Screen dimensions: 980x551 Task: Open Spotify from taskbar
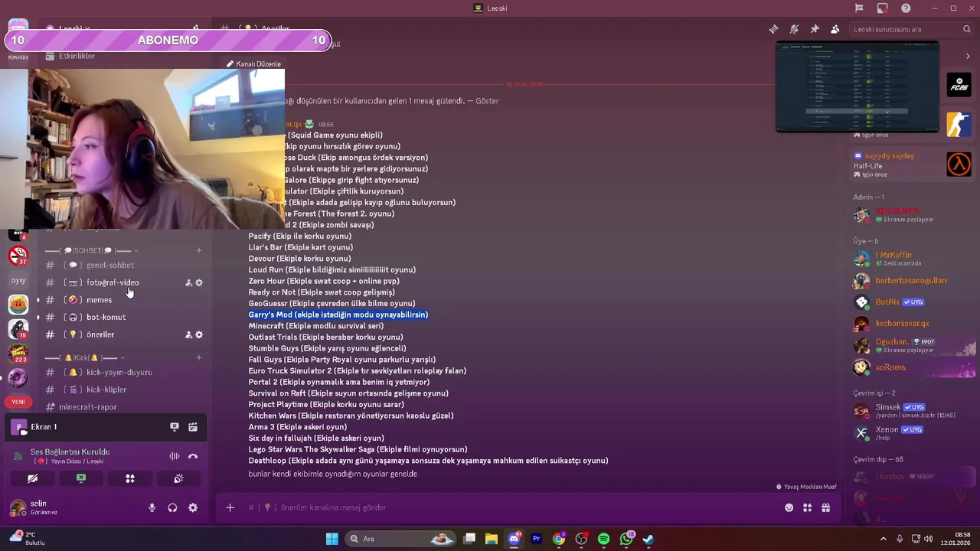603,539
